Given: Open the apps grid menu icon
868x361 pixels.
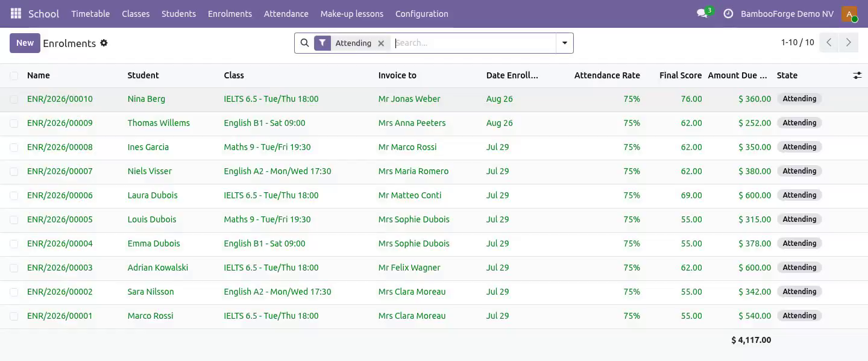Looking at the screenshot, I should (16, 13).
